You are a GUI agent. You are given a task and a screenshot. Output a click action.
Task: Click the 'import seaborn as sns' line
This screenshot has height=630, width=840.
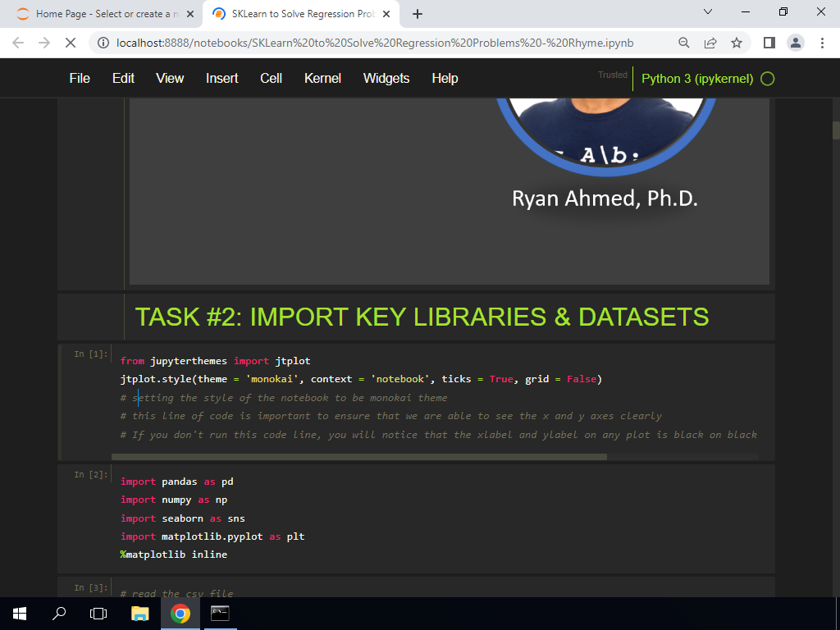coord(183,518)
